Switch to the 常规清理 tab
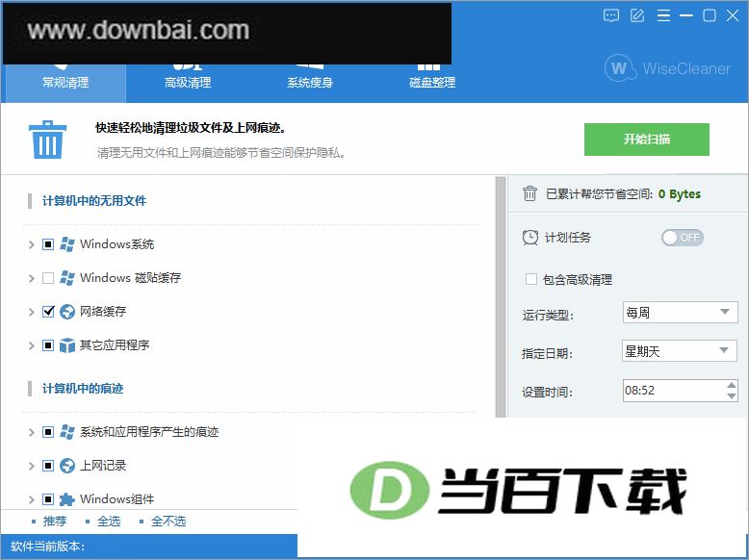Image resolution: width=749 pixels, height=560 pixels. [x=65, y=83]
